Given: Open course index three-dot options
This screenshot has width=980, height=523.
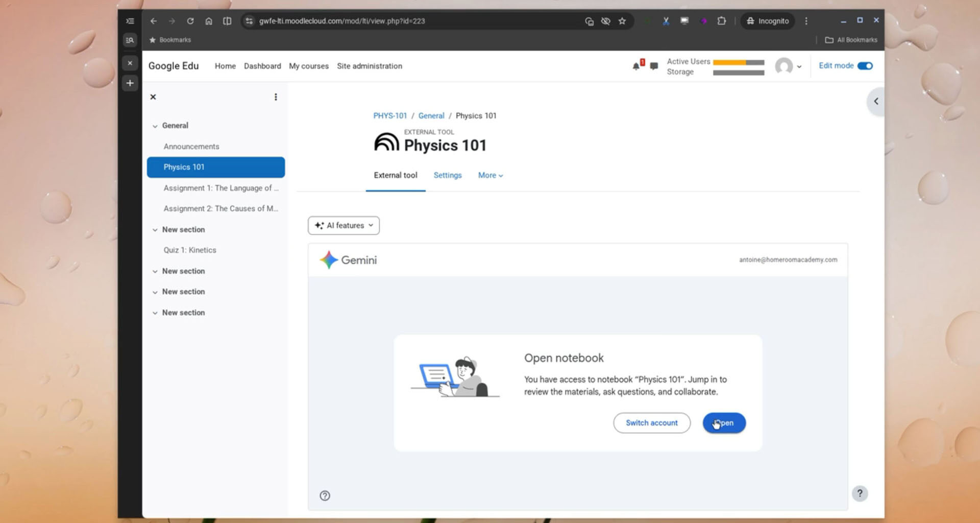Looking at the screenshot, I should click(276, 97).
